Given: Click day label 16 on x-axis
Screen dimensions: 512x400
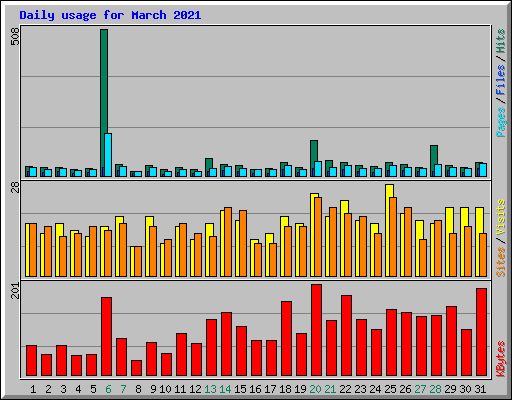Looking at the screenshot, I should pyautogui.click(x=255, y=389).
